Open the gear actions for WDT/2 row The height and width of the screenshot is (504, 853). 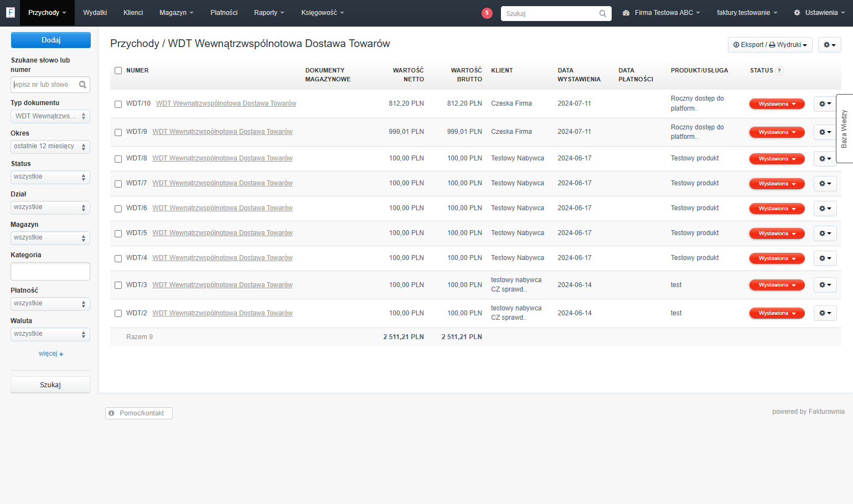[x=825, y=313]
